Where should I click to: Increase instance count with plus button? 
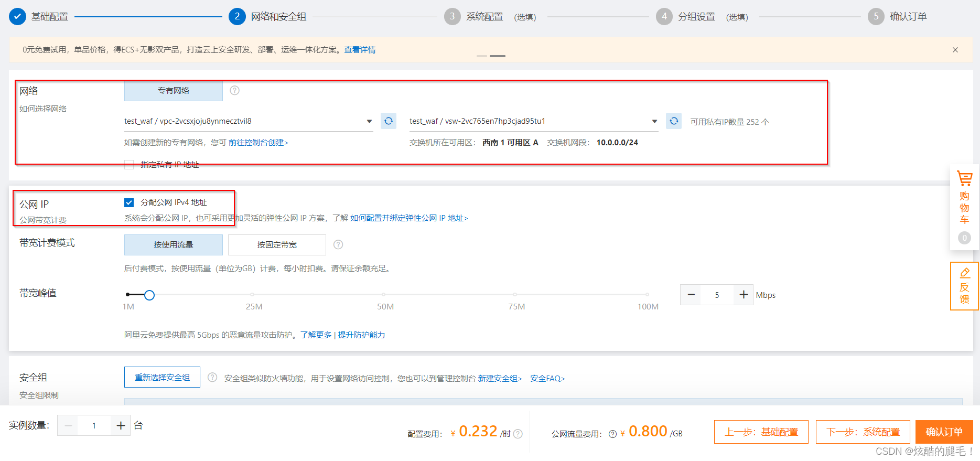click(x=121, y=425)
